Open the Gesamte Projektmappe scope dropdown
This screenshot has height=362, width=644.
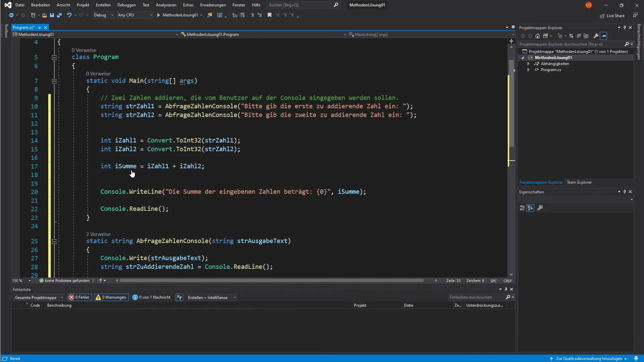(39, 297)
